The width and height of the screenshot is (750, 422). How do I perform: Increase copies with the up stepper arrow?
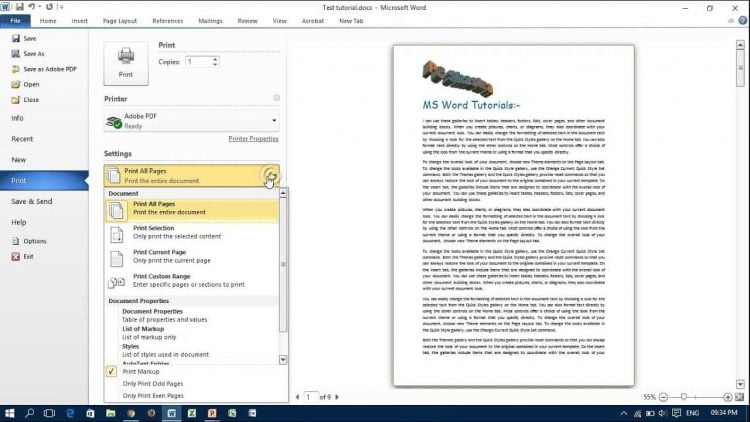215,59
